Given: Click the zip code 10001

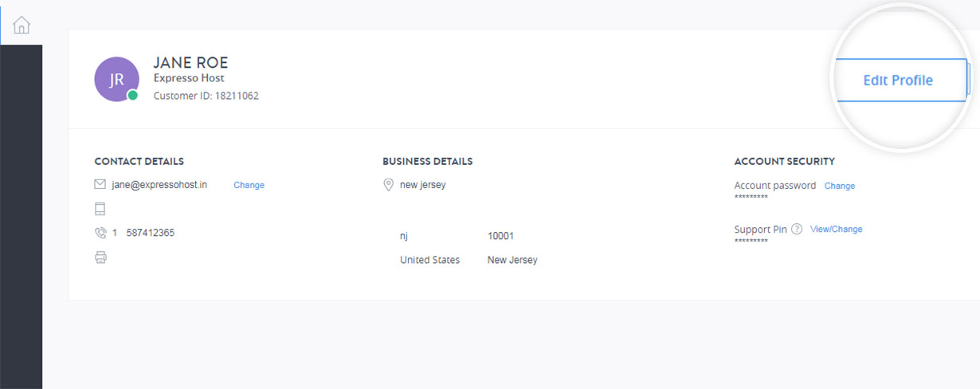Looking at the screenshot, I should pos(500,236).
